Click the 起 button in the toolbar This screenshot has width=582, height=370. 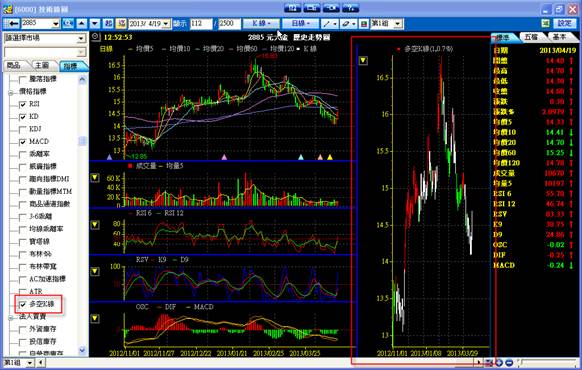pos(108,23)
